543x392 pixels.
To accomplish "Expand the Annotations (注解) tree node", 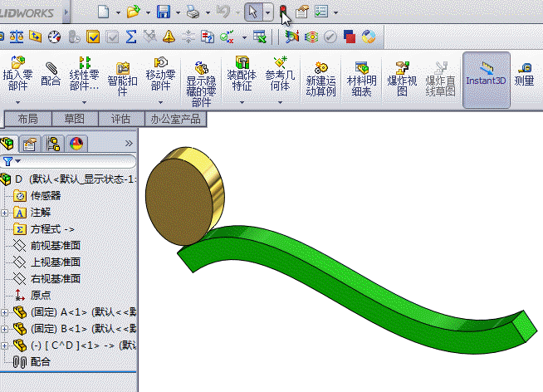I will pos(4,213).
